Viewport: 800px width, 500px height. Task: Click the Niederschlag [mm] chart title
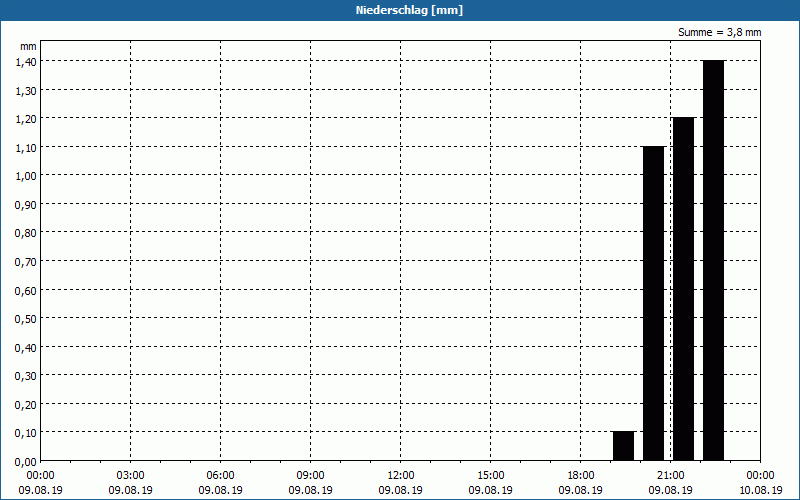[409, 10]
